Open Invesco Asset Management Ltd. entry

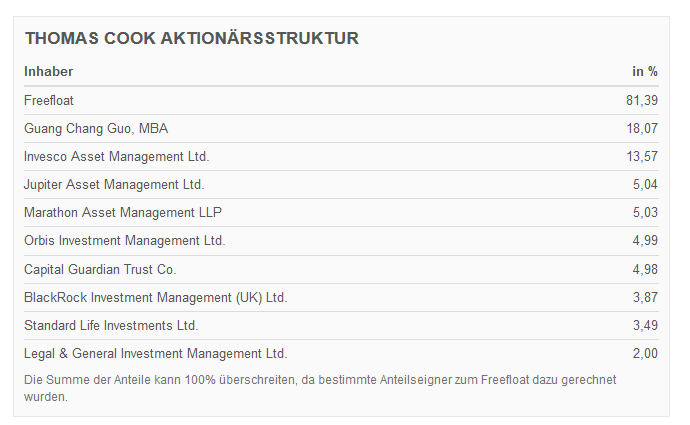(x=117, y=156)
